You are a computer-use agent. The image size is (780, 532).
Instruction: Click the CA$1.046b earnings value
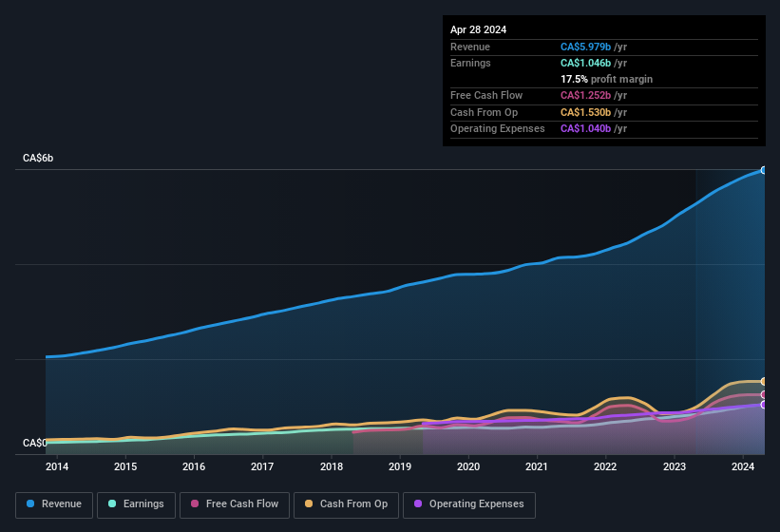[x=585, y=63]
